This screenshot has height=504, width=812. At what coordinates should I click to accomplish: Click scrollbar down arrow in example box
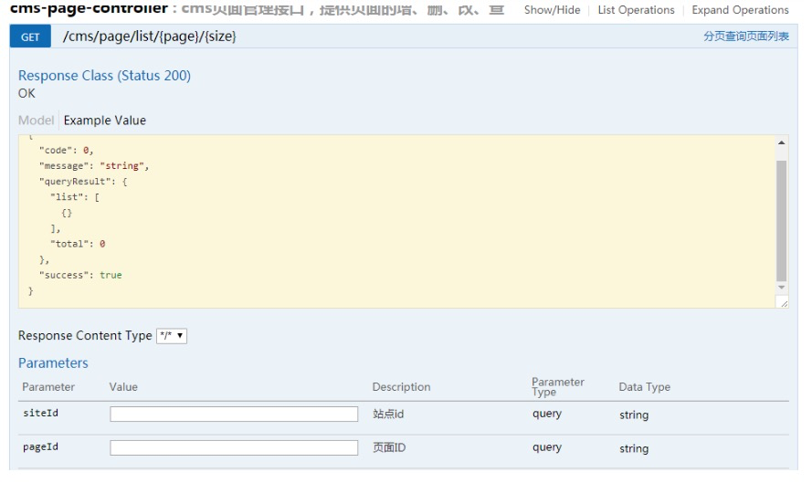point(782,288)
